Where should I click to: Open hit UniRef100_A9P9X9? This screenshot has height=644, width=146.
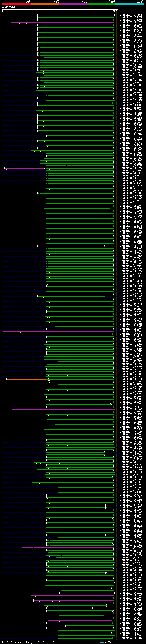click(131, 37)
